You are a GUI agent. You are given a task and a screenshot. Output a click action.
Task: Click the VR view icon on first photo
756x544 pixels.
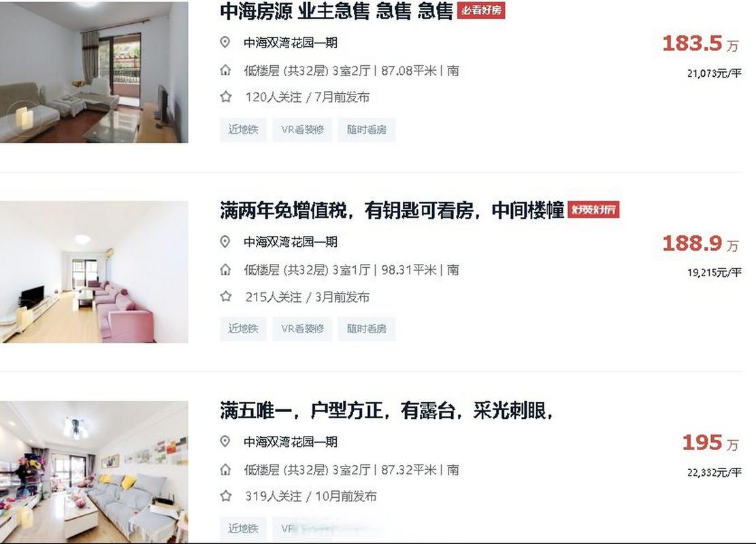(22, 117)
